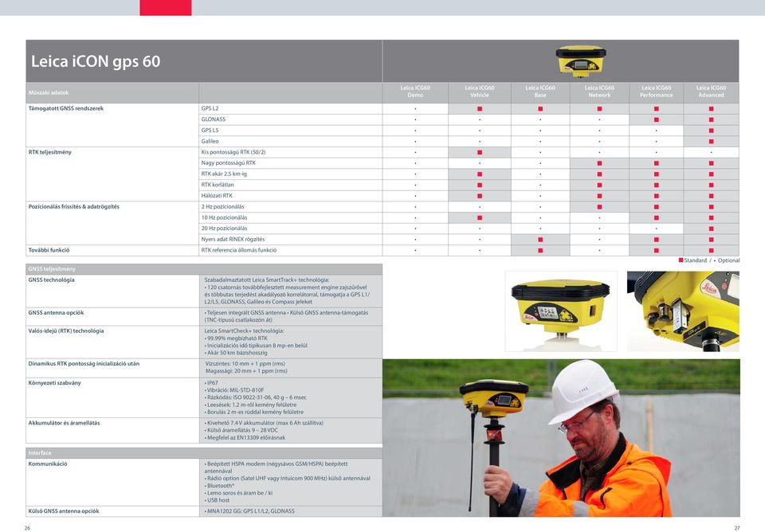Click the Nagy pontosságú RTK row label
This screenshot has width=765, height=532.
[x=229, y=163]
